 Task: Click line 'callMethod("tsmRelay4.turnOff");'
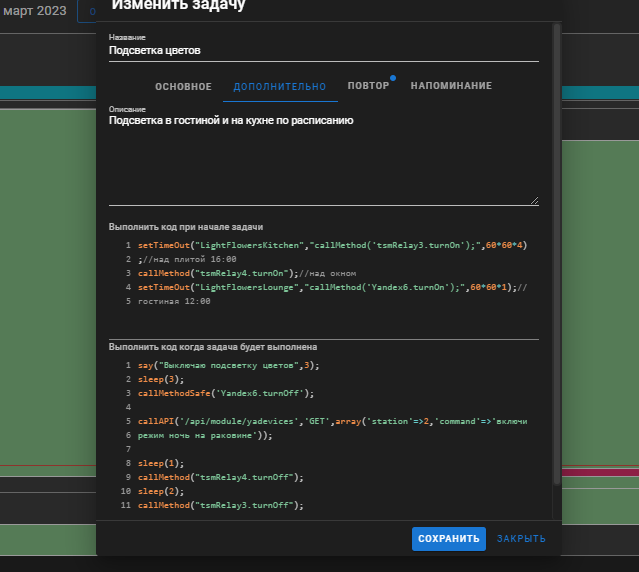[221, 477]
